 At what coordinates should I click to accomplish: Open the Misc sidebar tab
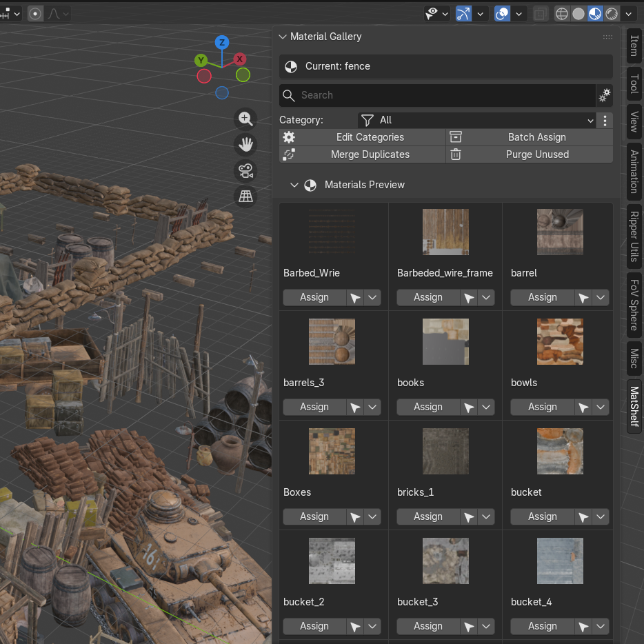click(634, 358)
